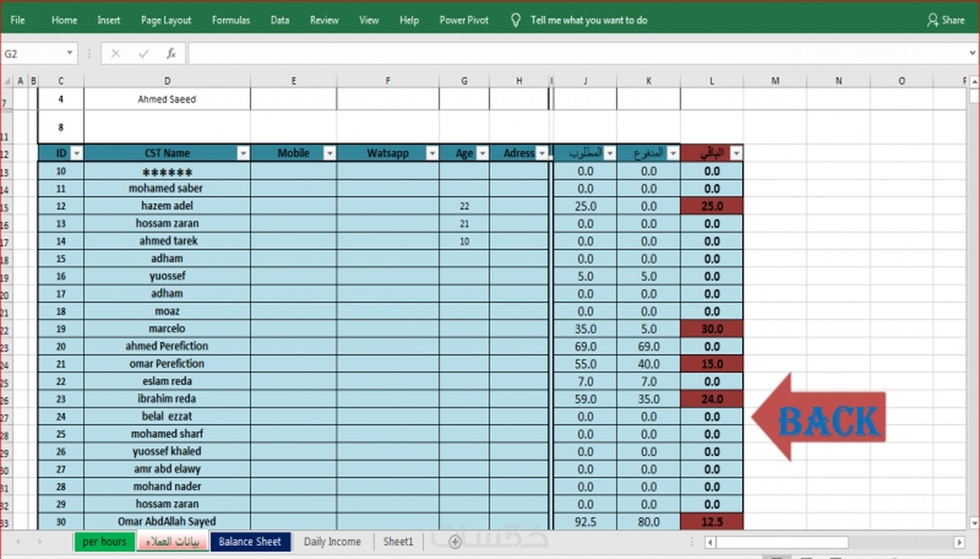Select the cell 'hazem adel'

(167, 206)
